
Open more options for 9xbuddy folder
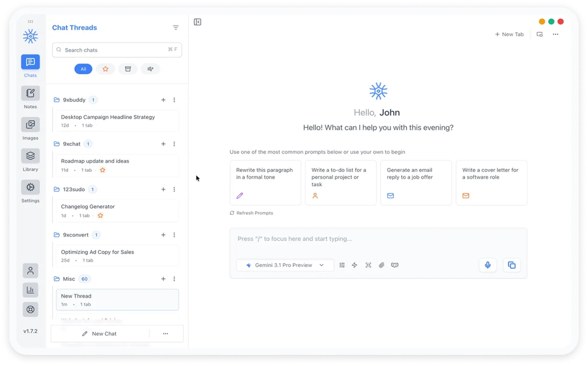click(x=174, y=100)
